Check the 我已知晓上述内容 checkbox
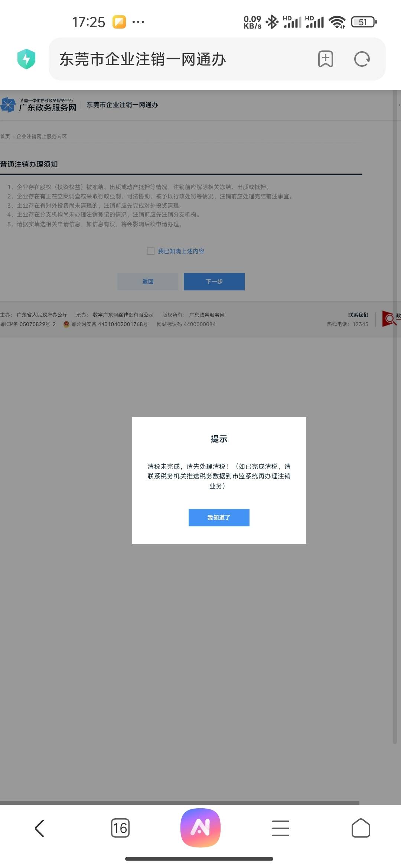The image size is (401, 868). point(151,251)
